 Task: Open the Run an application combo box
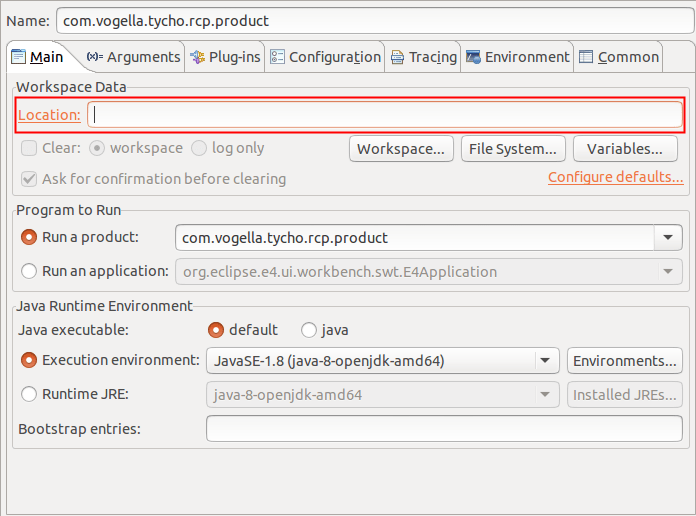429,271
